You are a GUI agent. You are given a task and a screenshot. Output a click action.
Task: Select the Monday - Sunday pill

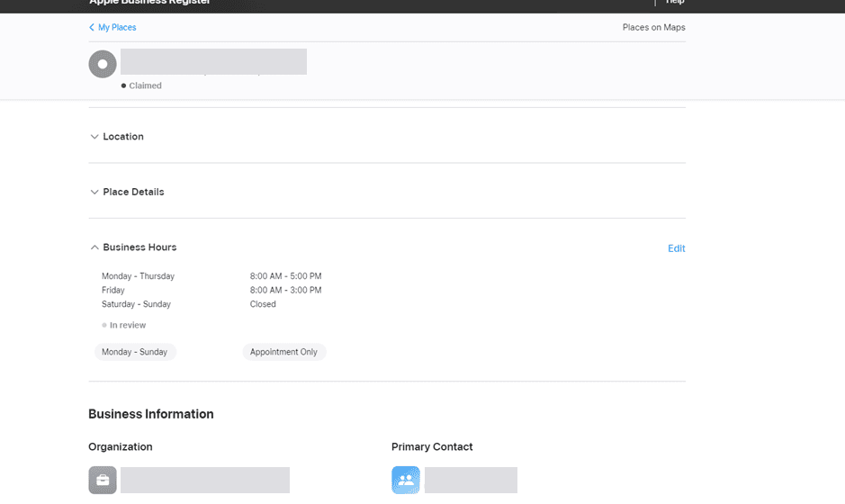[135, 352]
